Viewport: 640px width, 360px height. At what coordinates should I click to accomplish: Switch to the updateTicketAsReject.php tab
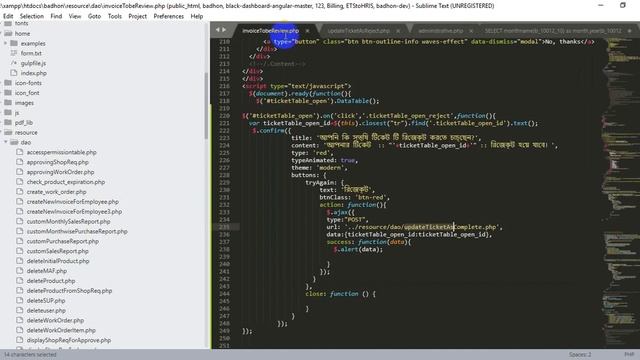point(358,31)
